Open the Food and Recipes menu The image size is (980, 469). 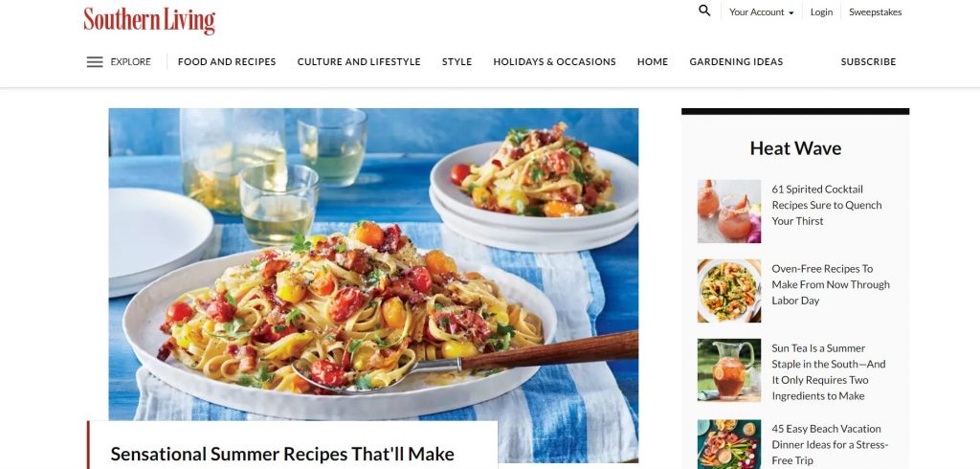point(227,62)
